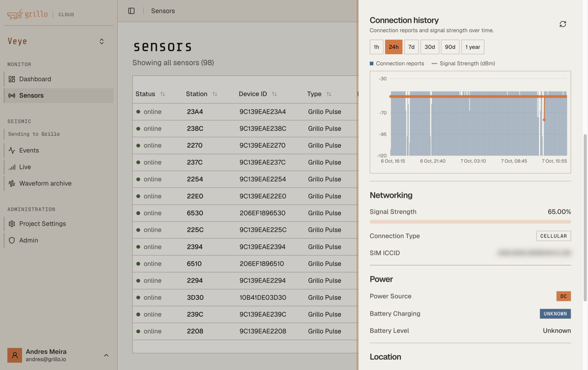Select device ID 9C139EAE238C
588x370 pixels.
[263, 129]
